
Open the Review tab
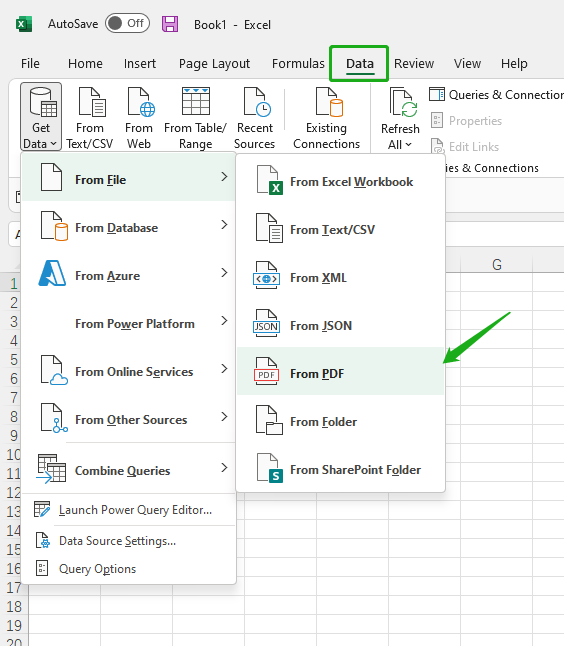pyautogui.click(x=414, y=63)
